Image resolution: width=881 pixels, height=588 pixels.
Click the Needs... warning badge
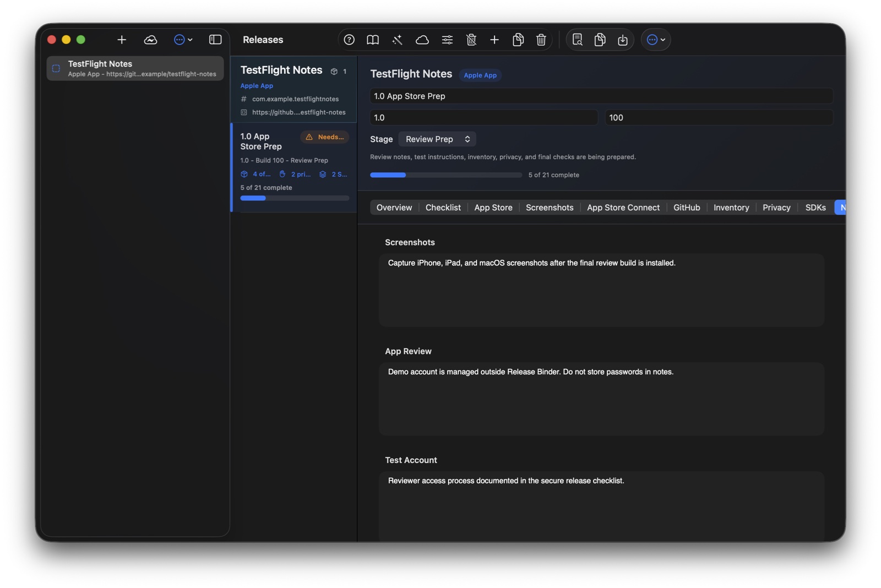(x=325, y=137)
